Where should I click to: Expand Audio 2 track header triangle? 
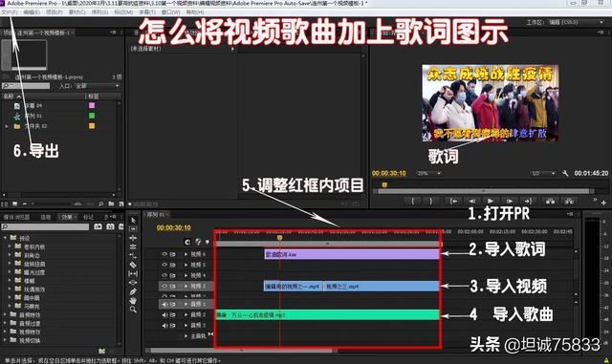[186, 314]
